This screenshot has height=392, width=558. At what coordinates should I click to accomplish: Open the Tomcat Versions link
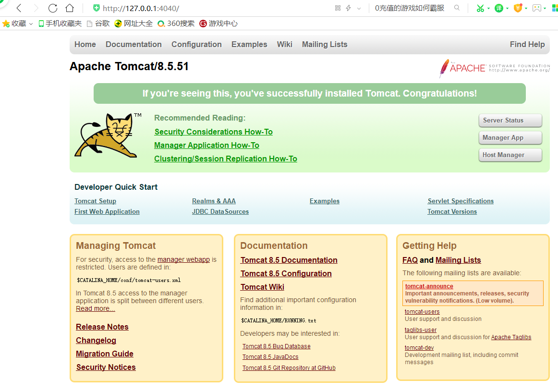tap(452, 211)
